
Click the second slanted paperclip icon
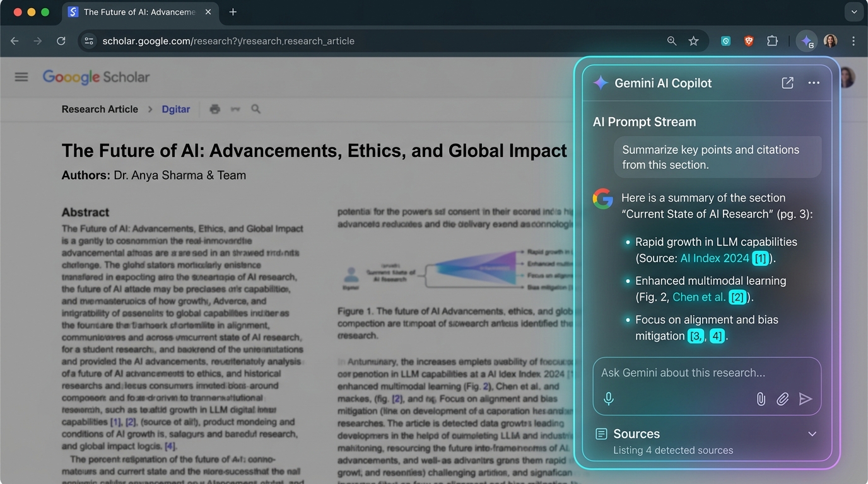point(783,399)
